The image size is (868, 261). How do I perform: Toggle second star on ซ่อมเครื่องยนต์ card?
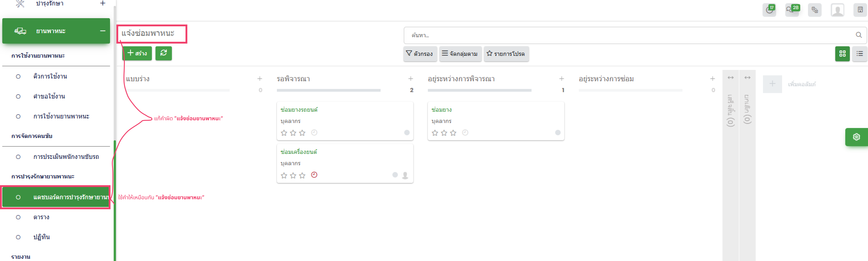293,175
